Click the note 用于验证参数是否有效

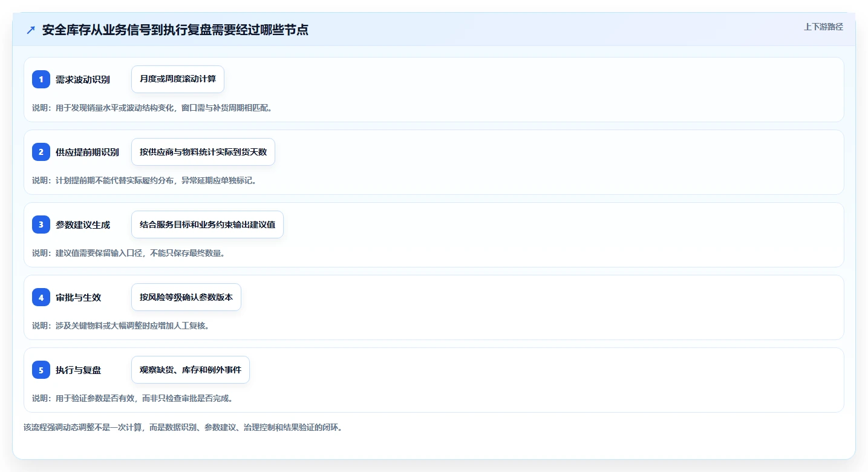pos(96,398)
